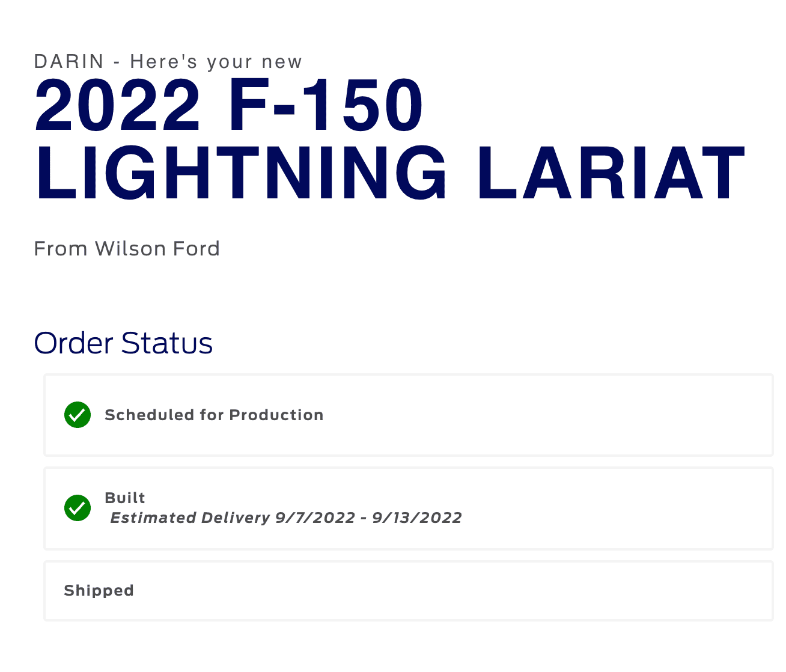This screenshot has width=786, height=672.
Task: Click the Wilson Ford dealer name
Action: coord(157,248)
